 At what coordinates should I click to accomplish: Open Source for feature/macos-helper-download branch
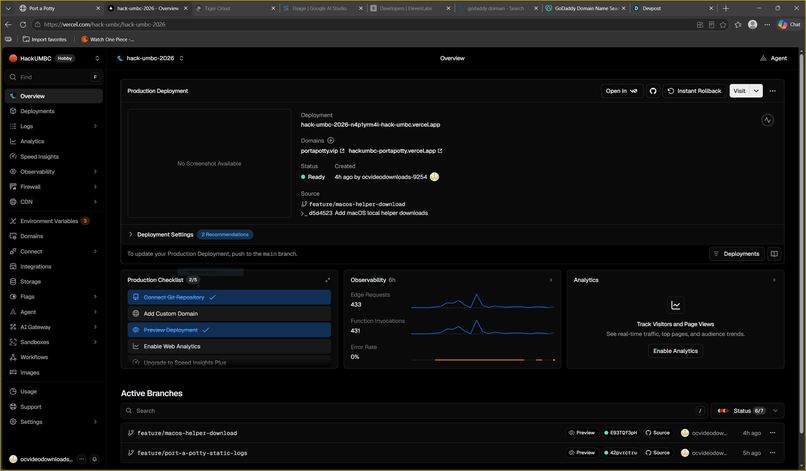point(657,433)
